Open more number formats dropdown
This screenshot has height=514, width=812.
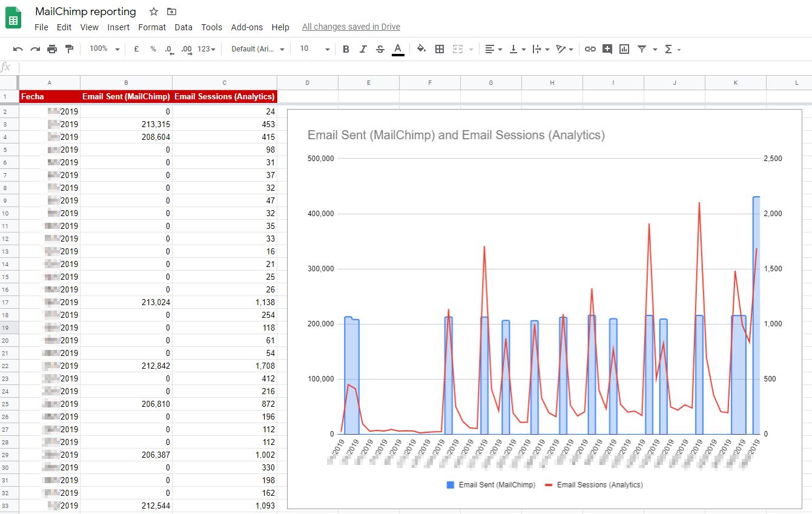(206, 49)
